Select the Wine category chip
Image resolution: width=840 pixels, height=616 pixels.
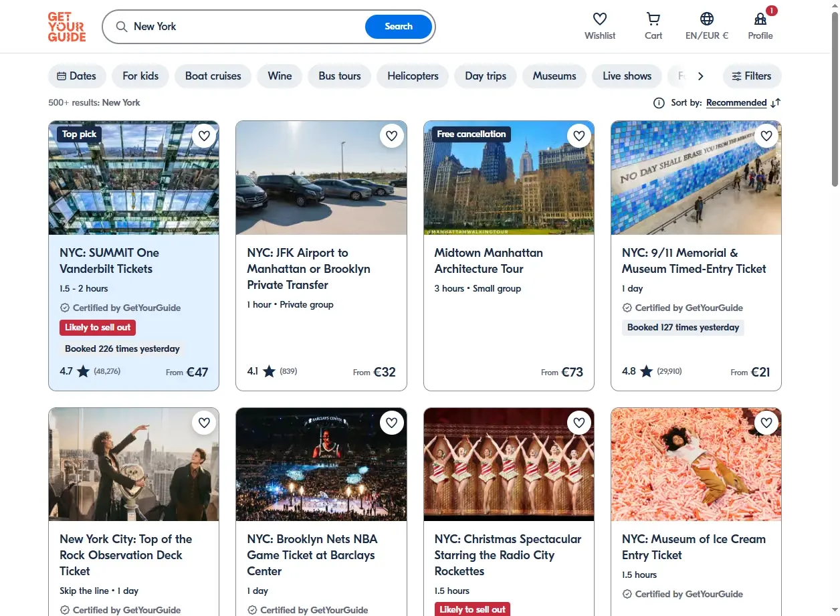(x=280, y=76)
